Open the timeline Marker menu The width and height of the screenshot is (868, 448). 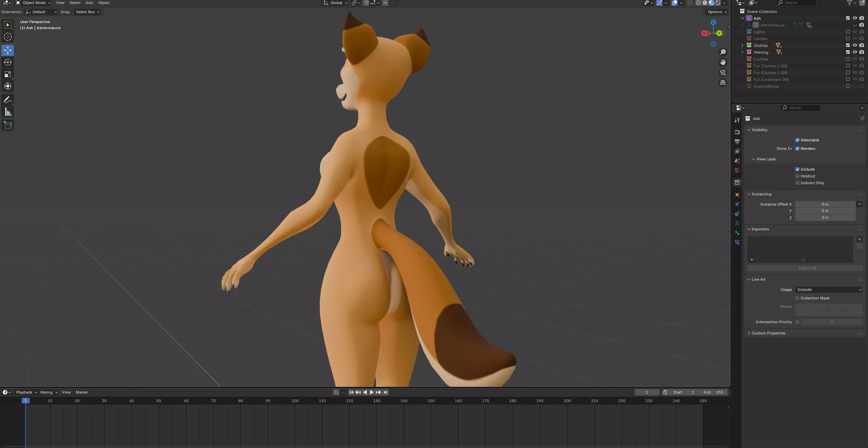pos(82,392)
